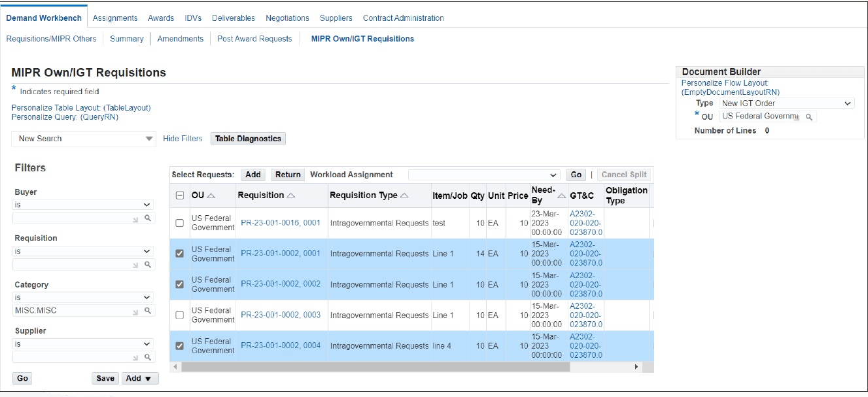Open requisition link PR-23-001-0016, 0001
Viewport: 868px width, 397px height.
(x=281, y=223)
